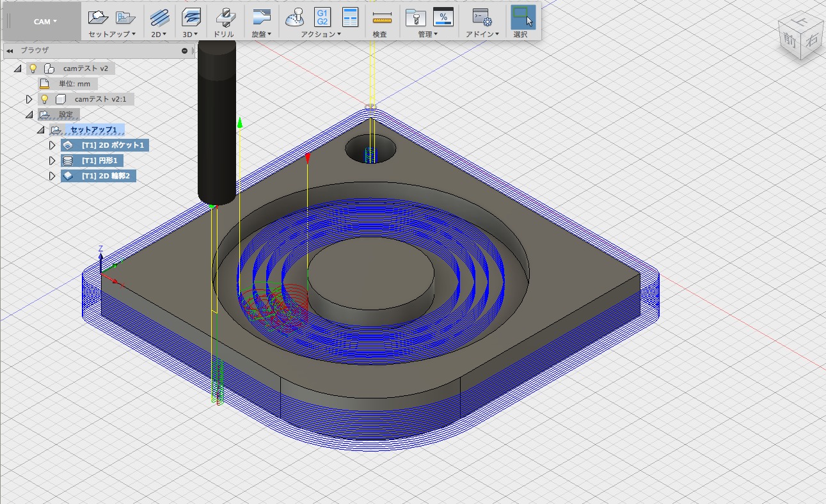This screenshot has height=504, width=826.
Task: Start Simulate with the joystick icon
Action: (295, 17)
